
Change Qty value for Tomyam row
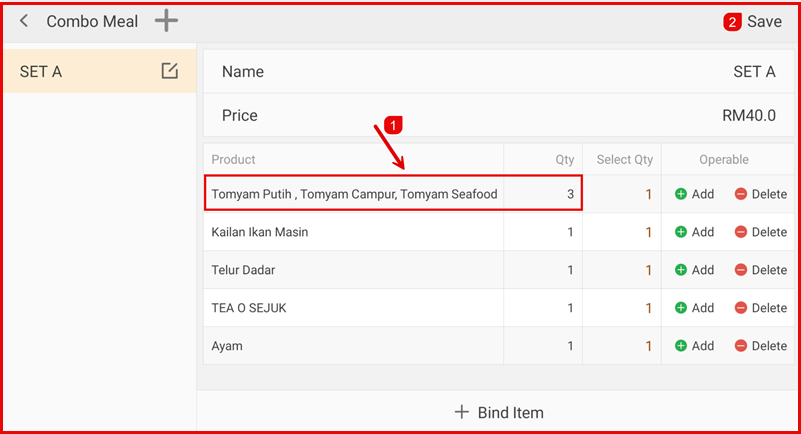[570, 194]
